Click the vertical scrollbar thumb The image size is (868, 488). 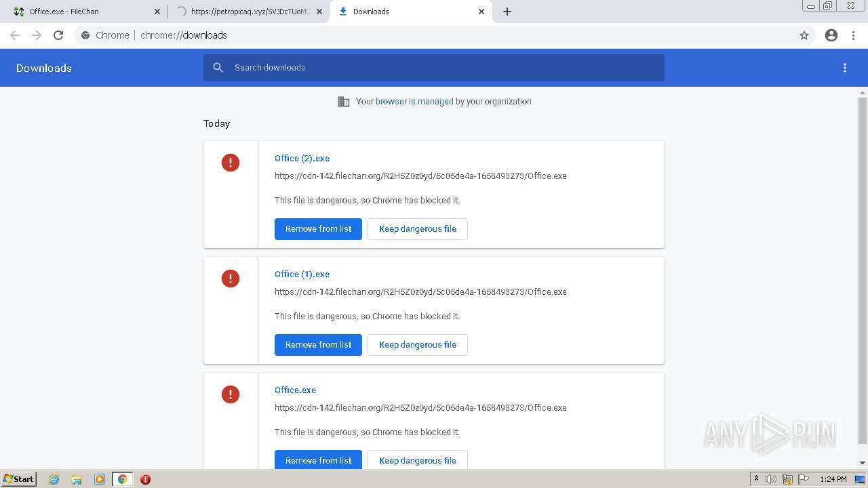pos(863,270)
